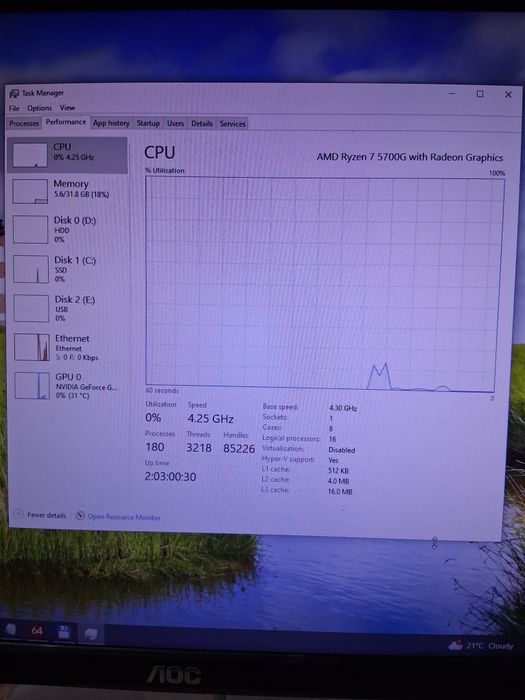This screenshot has width=525, height=700.
Task: Click the Task Manager title bar icon
Action: [14, 93]
